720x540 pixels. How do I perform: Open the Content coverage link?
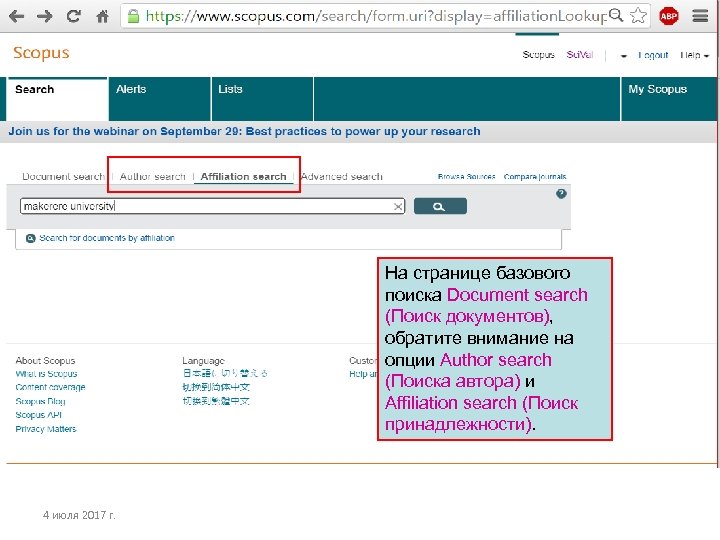50,387
